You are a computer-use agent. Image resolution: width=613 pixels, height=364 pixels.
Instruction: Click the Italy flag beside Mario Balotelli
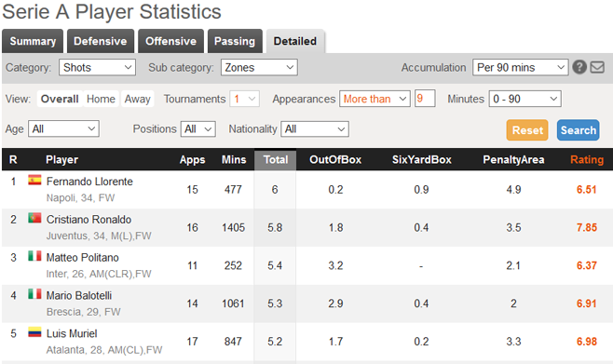(34, 294)
